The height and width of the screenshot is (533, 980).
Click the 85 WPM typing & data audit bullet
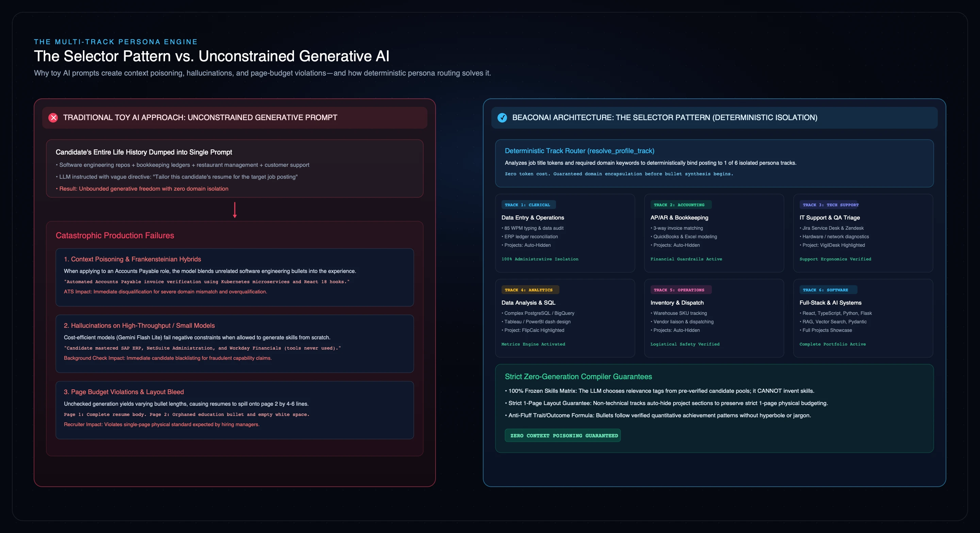pyautogui.click(x=532, y=228)
